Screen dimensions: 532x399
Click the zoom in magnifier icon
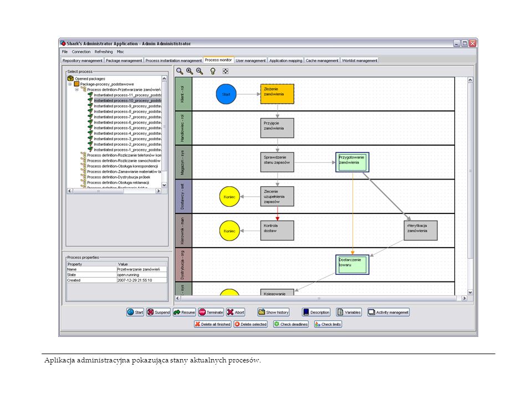pyautogui.click(x=190, y=71)
